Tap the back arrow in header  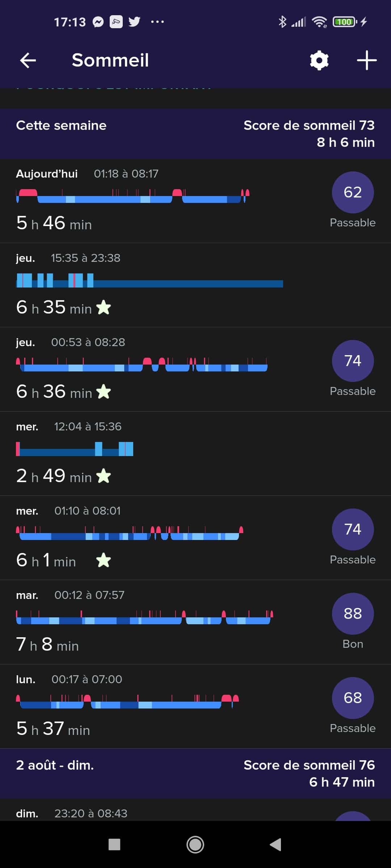click(x=28, y=60)
